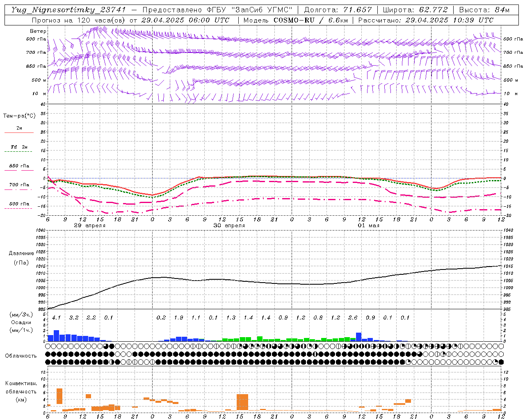Click the precipitation value 0.2
Viewport: 525px width, 420px height.
pyautogui.click(x=161, y=317)
